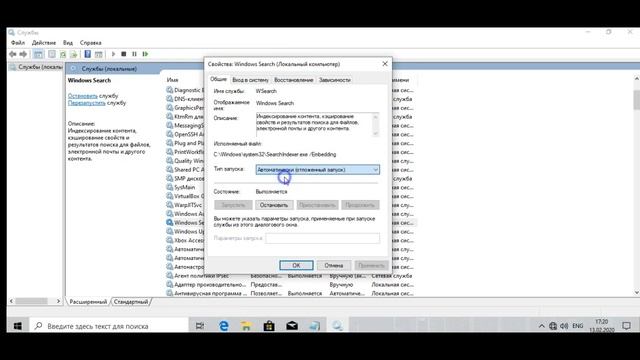Viewport: 640px width, 360px height.
Task: Click the Остановить службу link
Action: 82,96
